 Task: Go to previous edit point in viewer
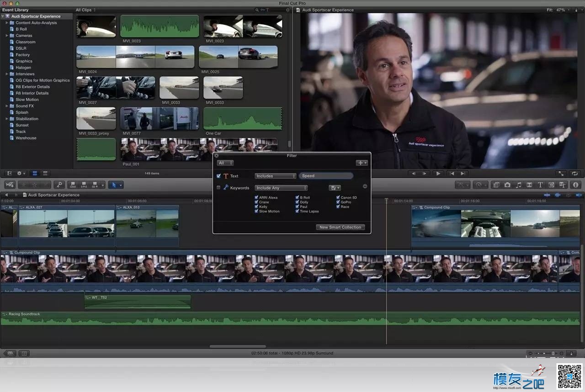coord(452,174)
